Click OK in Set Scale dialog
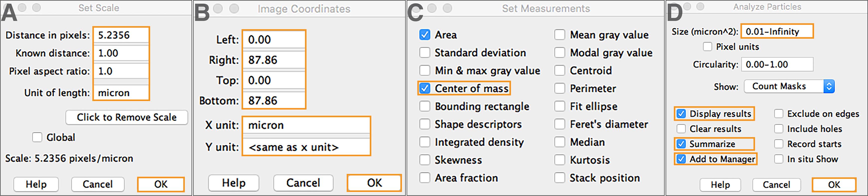The image size is (868, 196). (x=161, y=184)
